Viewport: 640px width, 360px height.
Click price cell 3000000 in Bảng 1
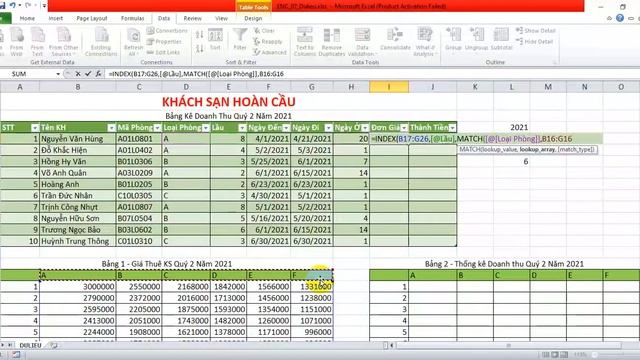[x=78, y=287]
